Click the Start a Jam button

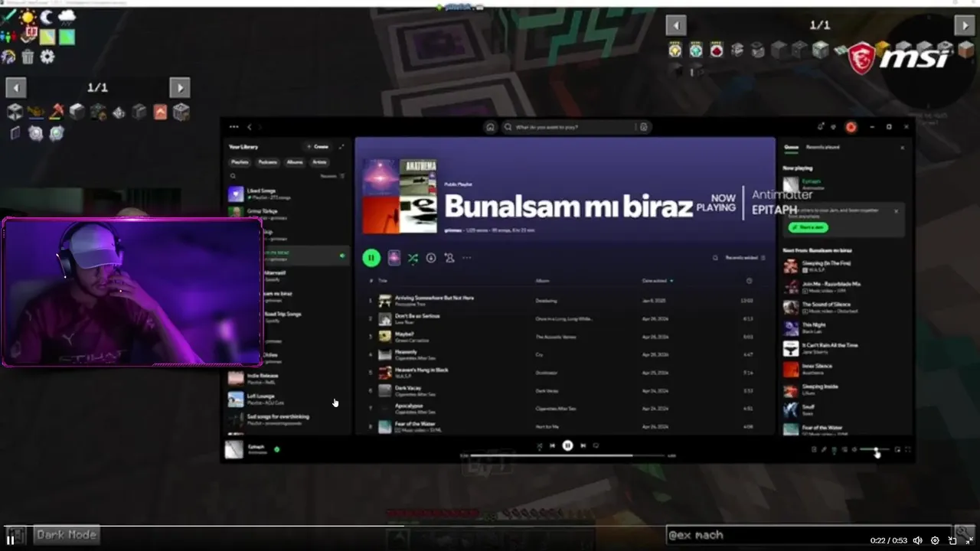pyautogui.click(x=808, y=227)
